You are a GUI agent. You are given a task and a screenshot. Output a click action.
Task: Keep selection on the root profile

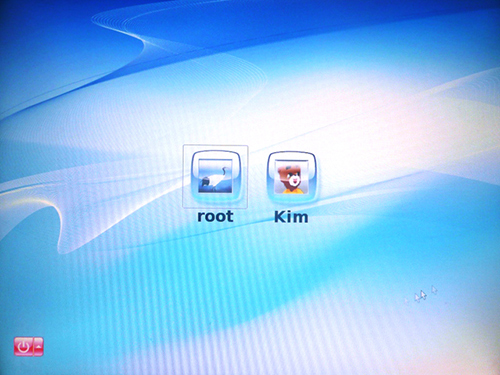(215, 177)
